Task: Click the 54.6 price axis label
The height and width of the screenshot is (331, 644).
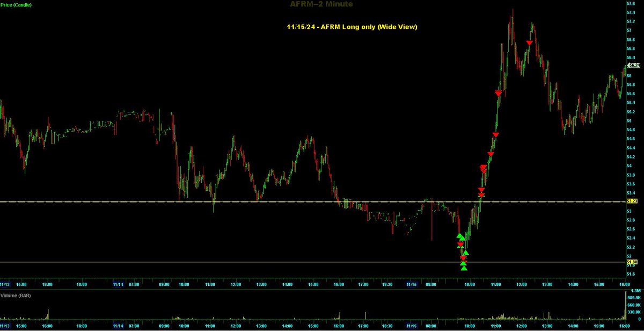Action: point(632,139)
